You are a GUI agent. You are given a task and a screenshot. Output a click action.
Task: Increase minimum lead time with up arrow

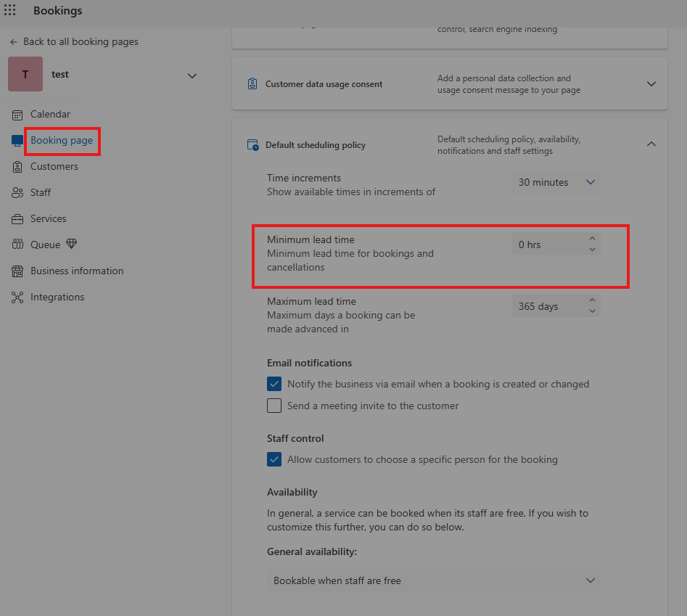point(593,238)
